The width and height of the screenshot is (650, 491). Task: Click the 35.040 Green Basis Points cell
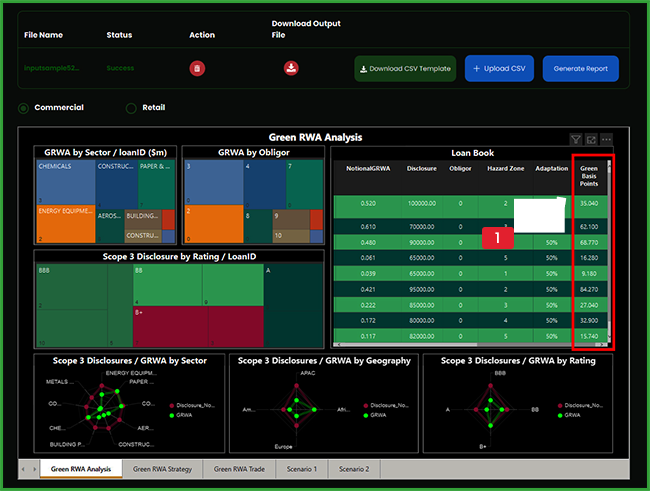[589, 203]
